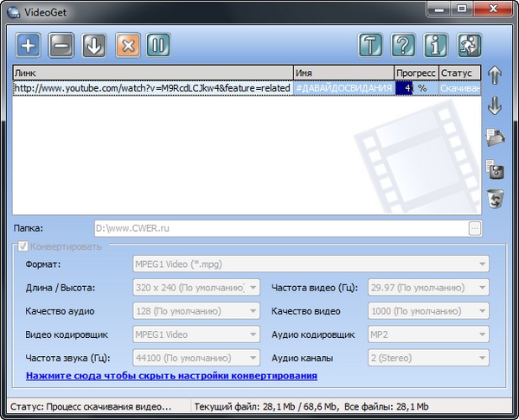Click the Статус column header
This screenshot has width=519, height=420.
pyautogui.click(x=459, y=73)
